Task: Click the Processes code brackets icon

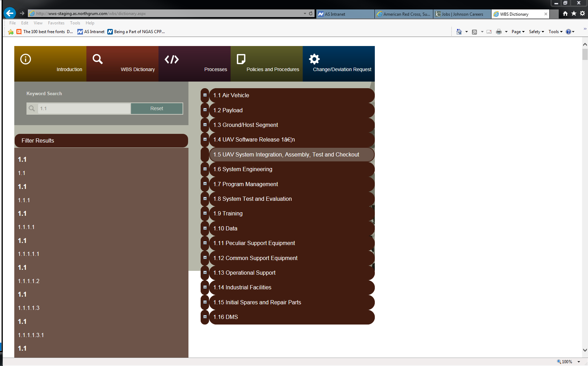Action: pos(171,59)
